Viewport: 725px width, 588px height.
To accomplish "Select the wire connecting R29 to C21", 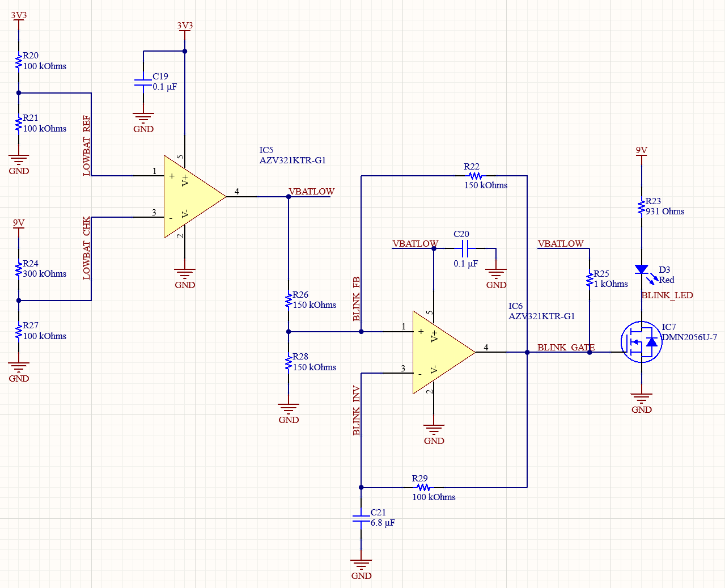I will pos(391,487).
